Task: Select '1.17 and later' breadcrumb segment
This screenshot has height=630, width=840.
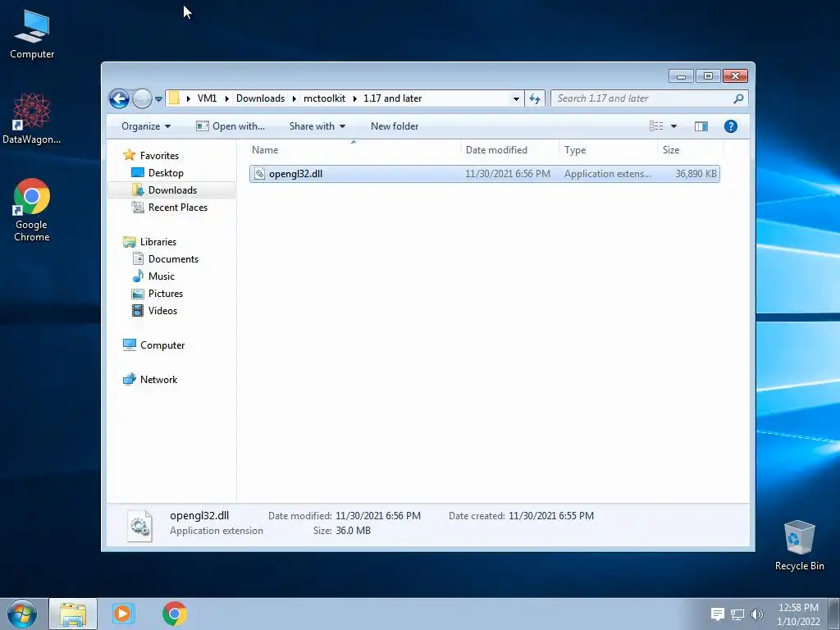Action: (392, 98)
